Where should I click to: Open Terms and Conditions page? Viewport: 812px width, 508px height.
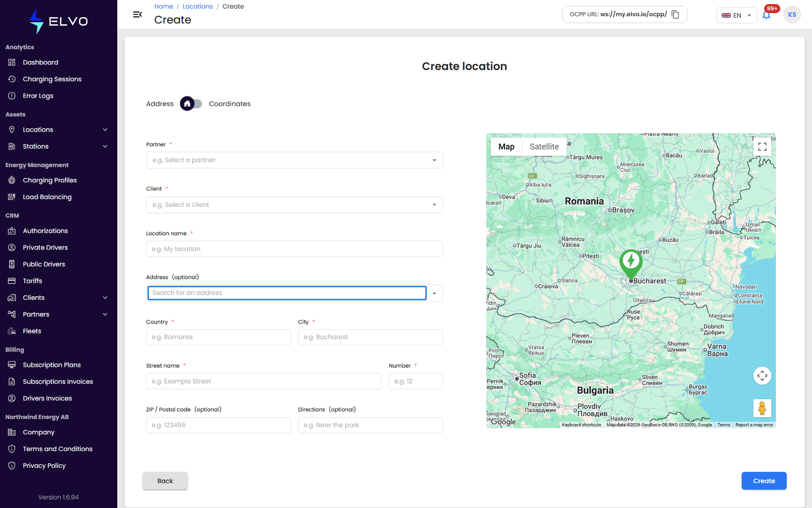tap(58, 449)
